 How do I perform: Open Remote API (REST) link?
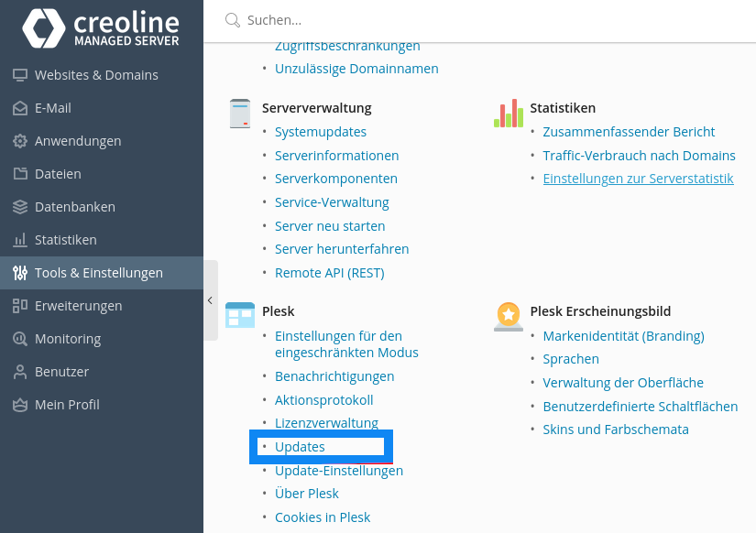coord(330,273)
